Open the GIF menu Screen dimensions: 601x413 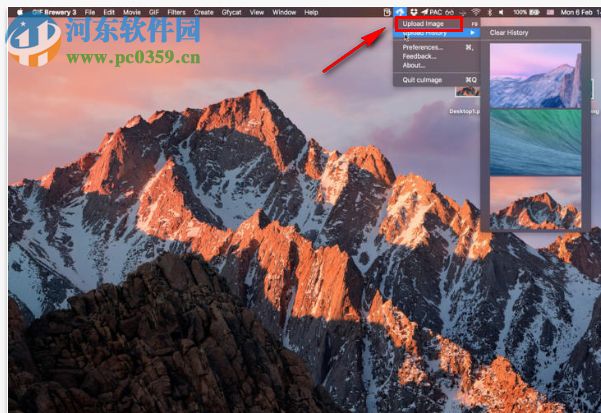tap(154, 12)
